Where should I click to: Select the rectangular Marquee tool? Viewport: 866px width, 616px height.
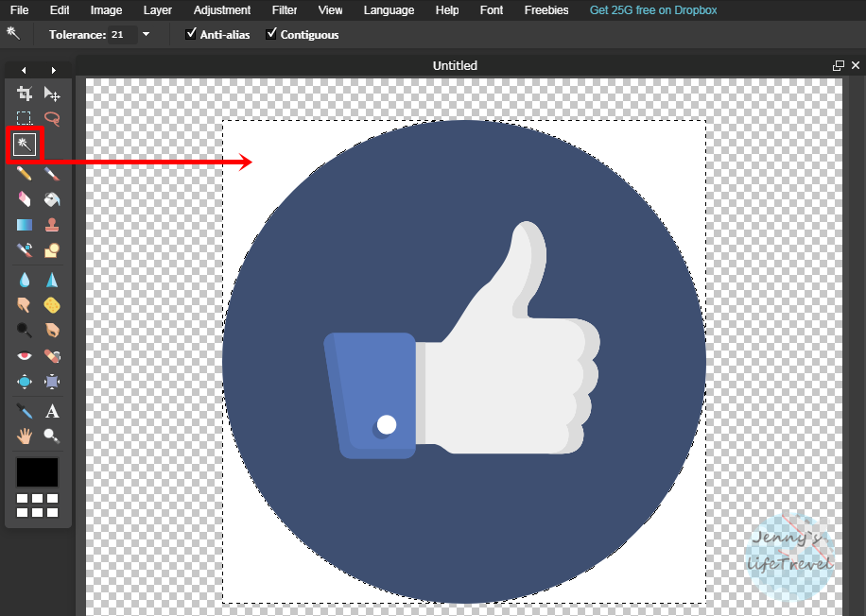tap(24, 118)
